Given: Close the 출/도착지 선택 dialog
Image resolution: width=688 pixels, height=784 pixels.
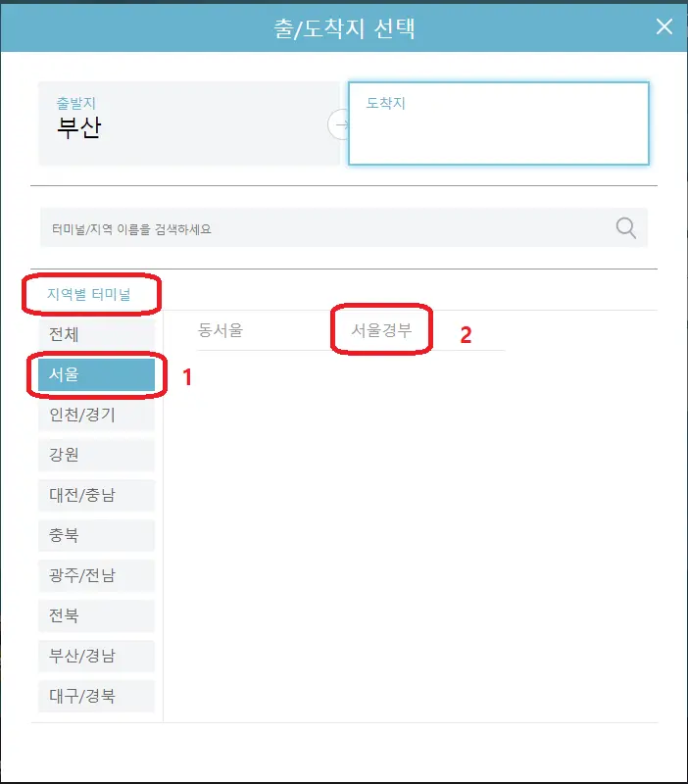Looking at the screenshot, I should point(664,26).
